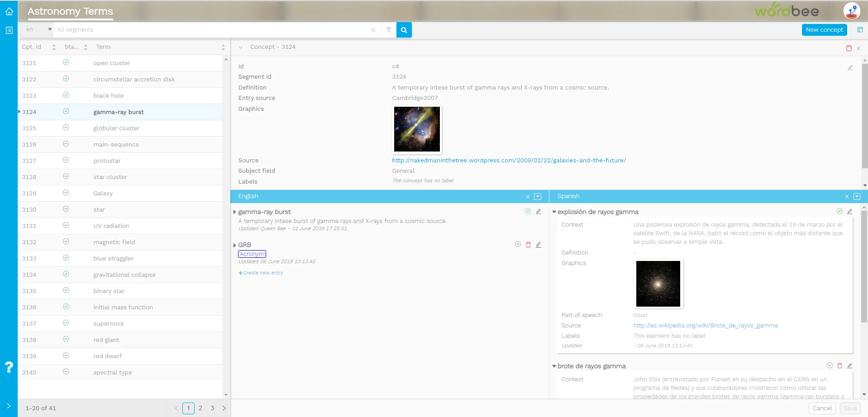This screenshot has height=417, width=868.
Task: Edit concept fields with pencil icon
Action: [850, 68]
